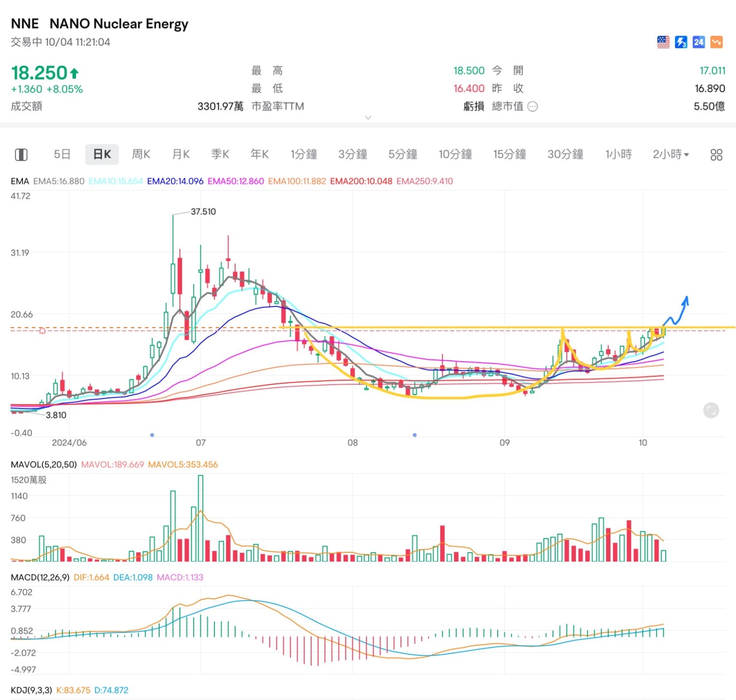
Task: Click the blue event dot after 08
Action: coord(415,435)
